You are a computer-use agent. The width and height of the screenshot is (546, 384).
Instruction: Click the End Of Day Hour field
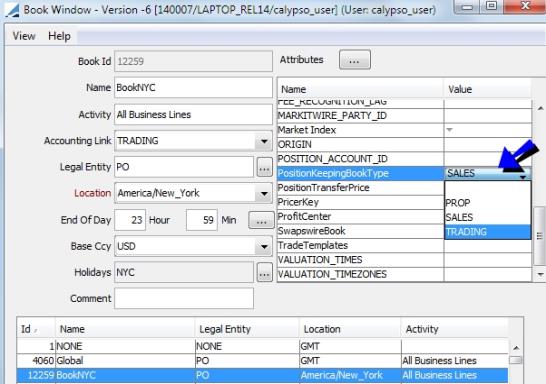tap(130, 220)
